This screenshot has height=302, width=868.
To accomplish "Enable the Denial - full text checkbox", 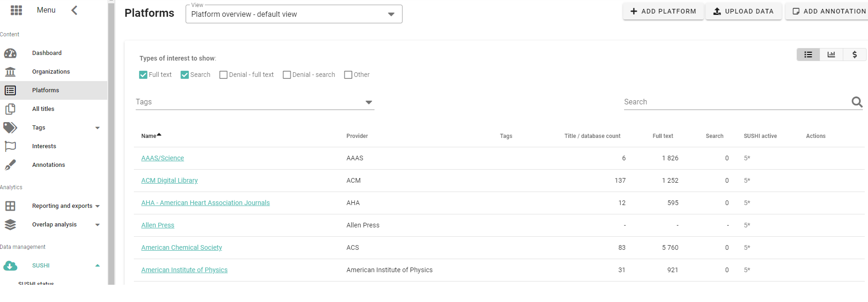I will [x=223, y=75].
